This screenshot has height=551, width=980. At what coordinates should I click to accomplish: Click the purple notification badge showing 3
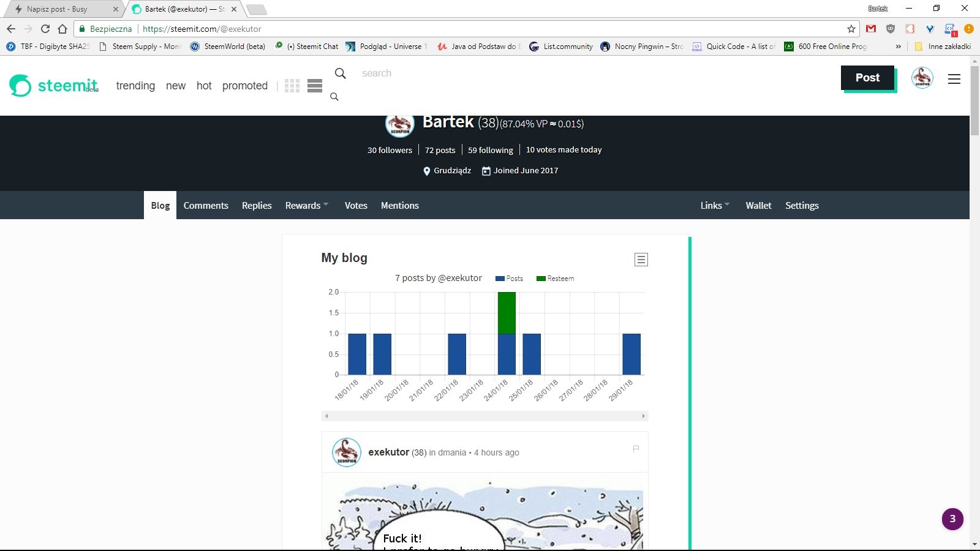coord(952,519)
